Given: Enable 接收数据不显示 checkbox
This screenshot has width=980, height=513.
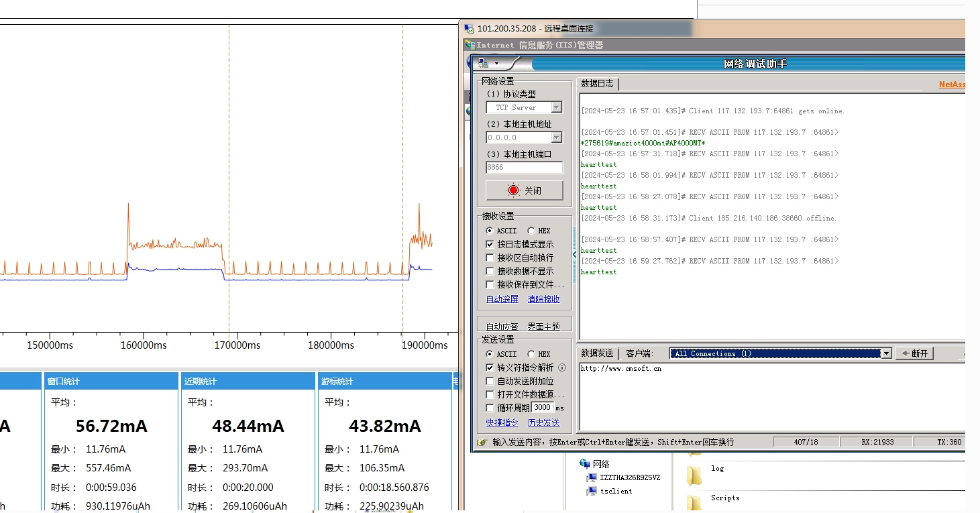Looking at the screenshot, I should (x=490, y=271).
